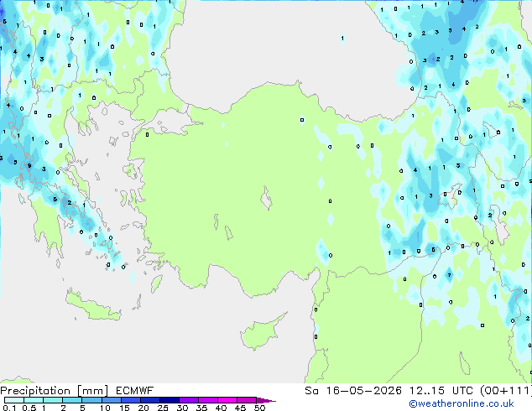Screen dimensions: 532x411
Task: Click the 45–50 mm legend swatch
Action: (247, 400)
